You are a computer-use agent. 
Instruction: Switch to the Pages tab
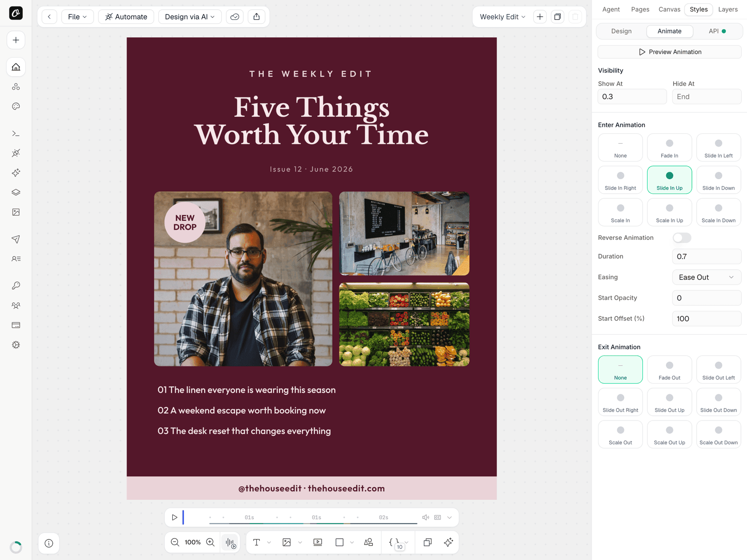tap(640, 9)
